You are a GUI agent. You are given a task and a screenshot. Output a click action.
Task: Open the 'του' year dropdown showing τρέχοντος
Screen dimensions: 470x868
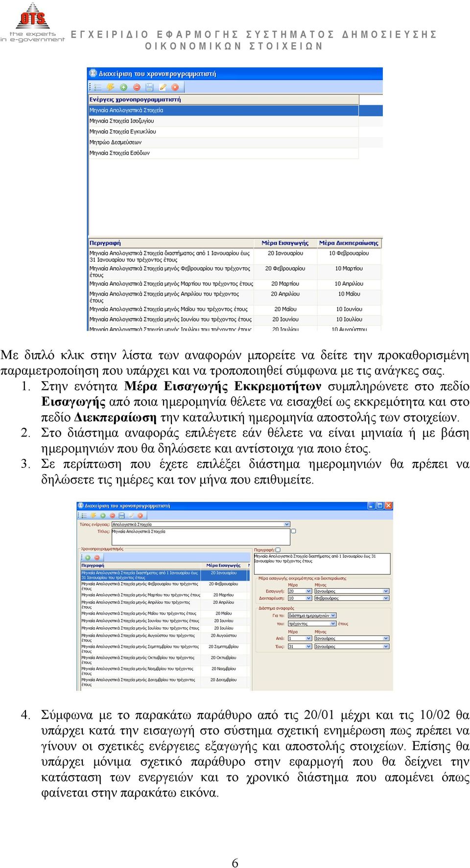[333, 623]
